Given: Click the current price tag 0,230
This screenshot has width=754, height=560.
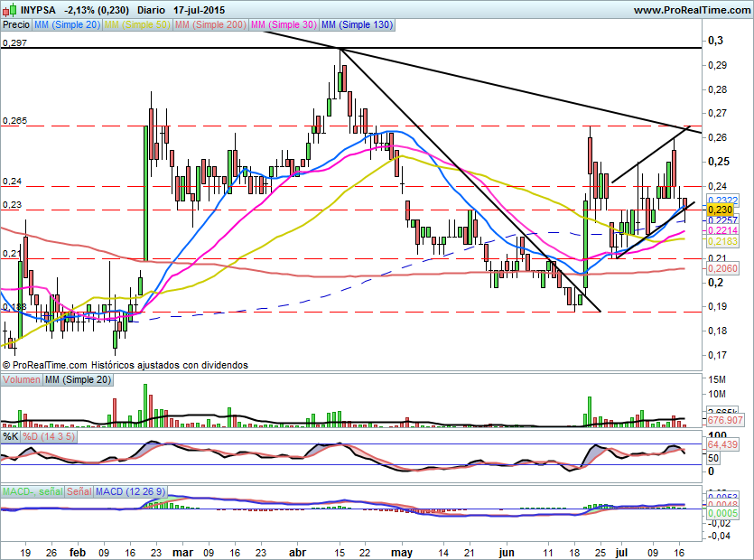Looking at the screenshot, I should 721,210.
